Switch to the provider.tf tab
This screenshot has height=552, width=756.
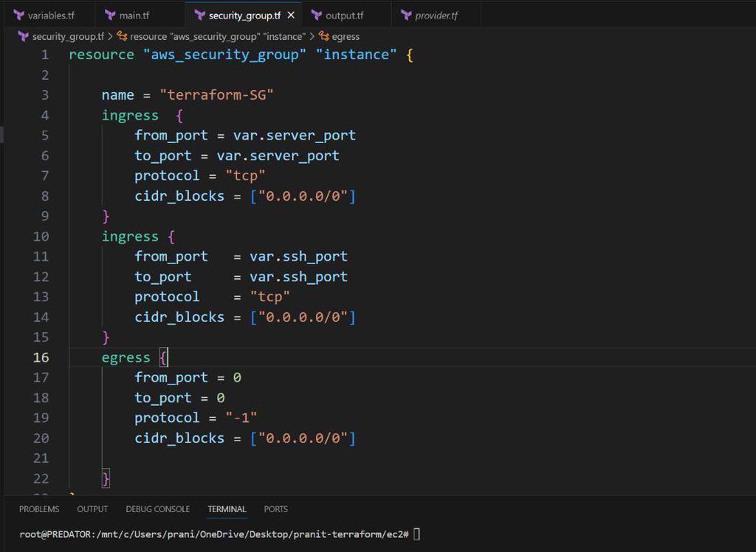coord(436,15)
